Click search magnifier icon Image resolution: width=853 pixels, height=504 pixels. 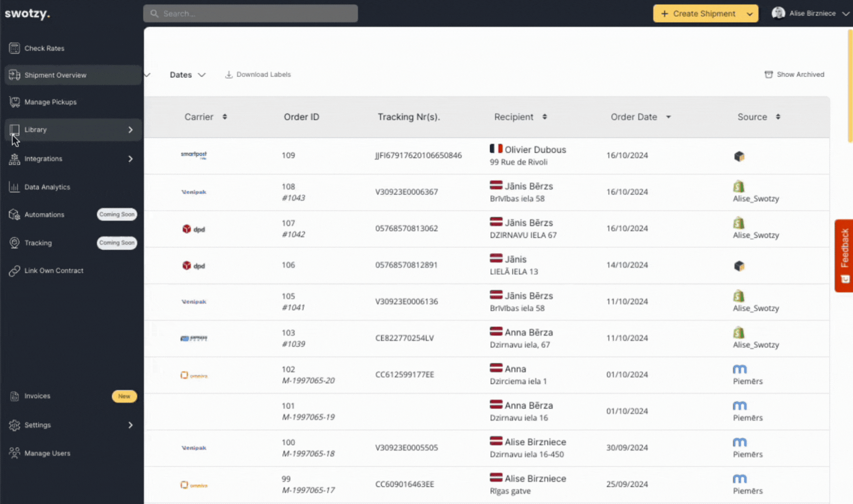click(154, 14)
